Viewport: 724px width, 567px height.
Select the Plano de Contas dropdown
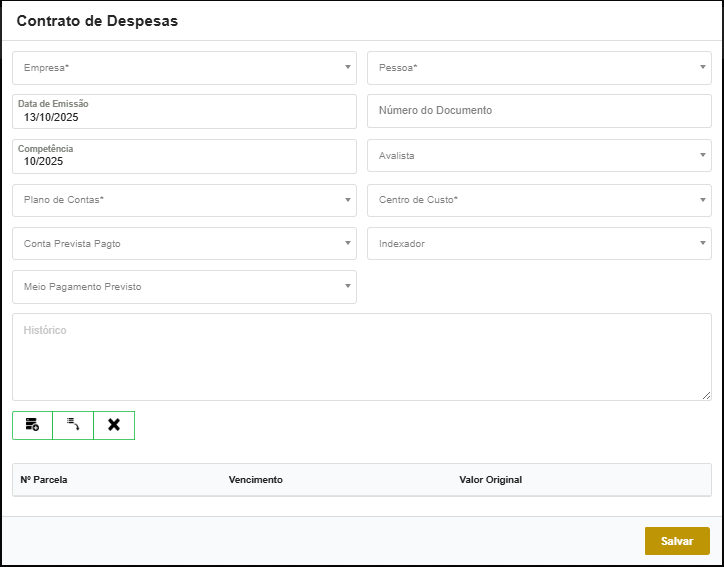[184, 200]
